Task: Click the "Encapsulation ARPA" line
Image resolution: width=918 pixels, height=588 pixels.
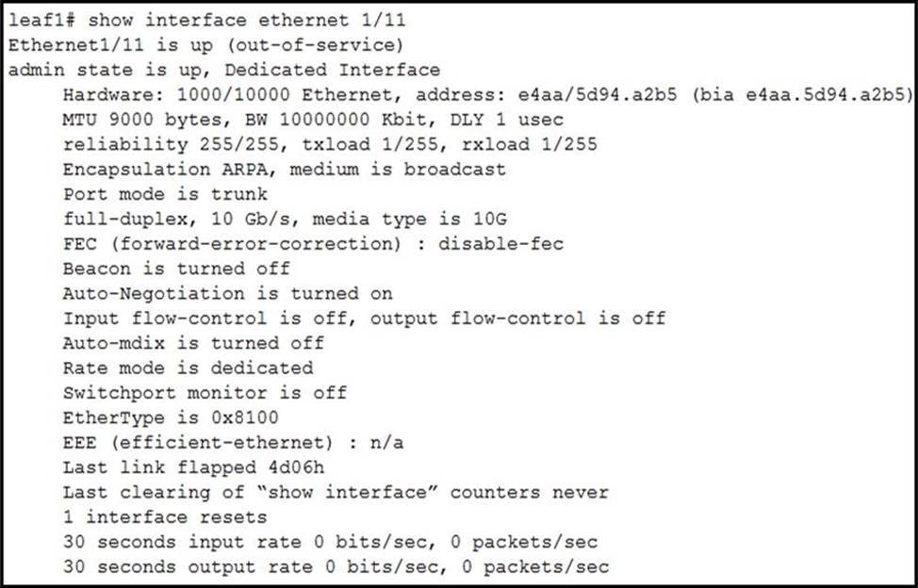Action: [x=284, y=170]
